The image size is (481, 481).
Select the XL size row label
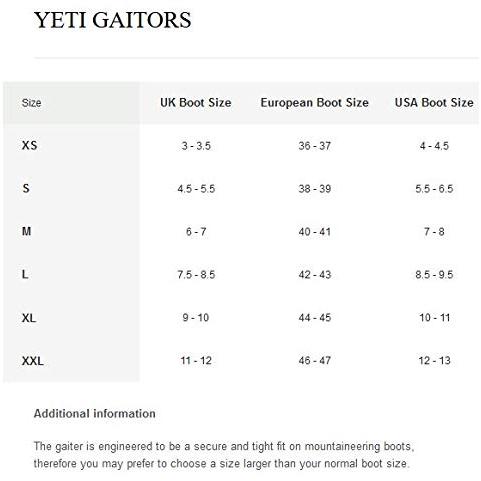pos(29,318)
